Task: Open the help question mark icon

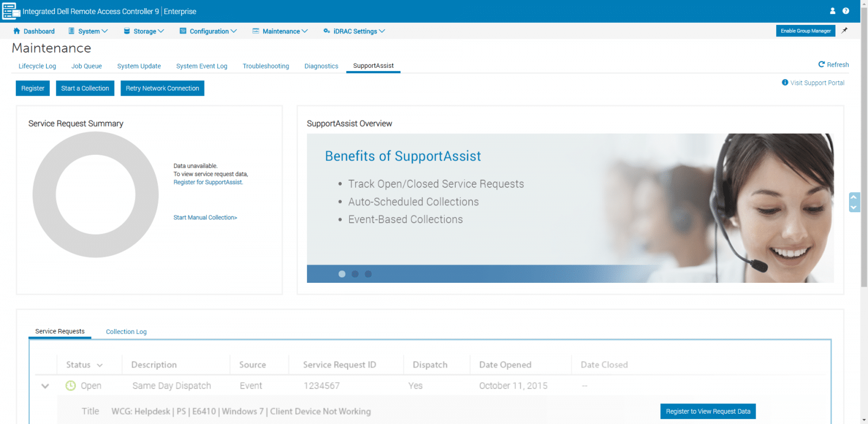Action: [846, 11]
